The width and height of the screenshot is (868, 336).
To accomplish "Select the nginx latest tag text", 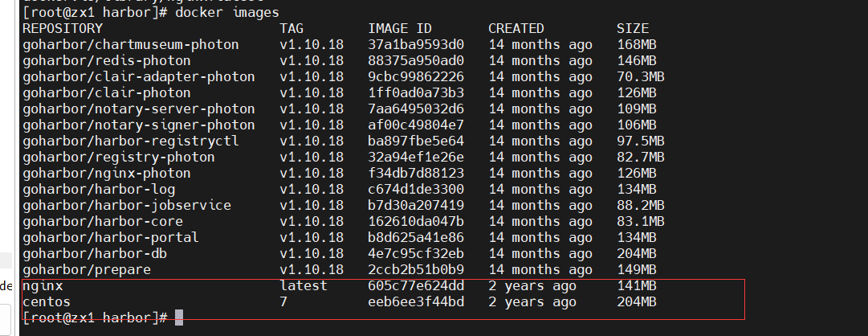I will click(304, 286).
